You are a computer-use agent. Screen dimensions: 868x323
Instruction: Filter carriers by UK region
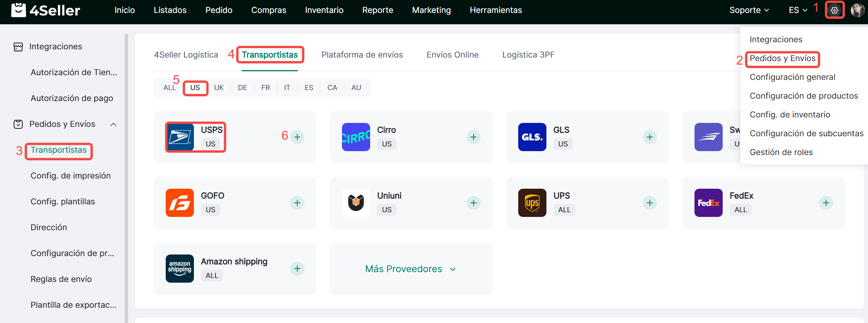(219, 88)
